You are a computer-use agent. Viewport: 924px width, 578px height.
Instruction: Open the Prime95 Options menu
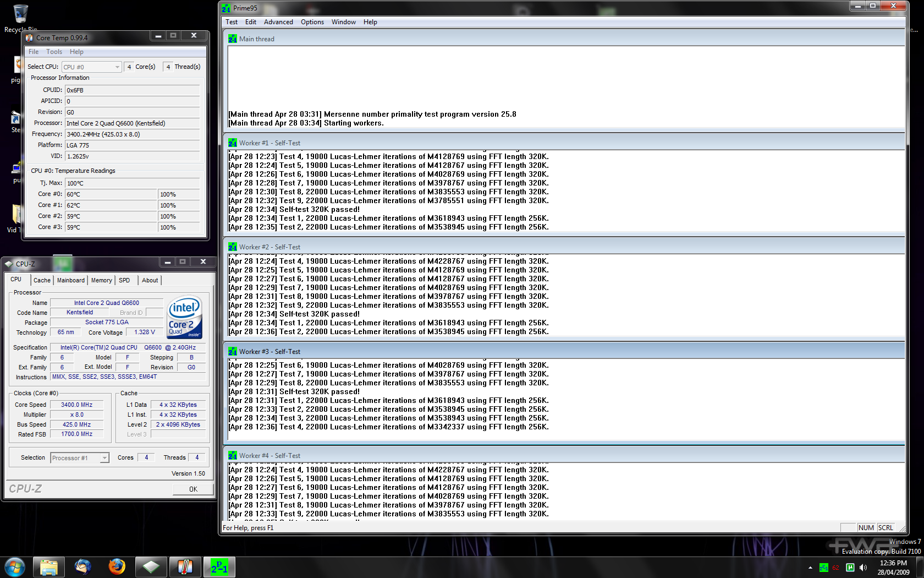point(312,22)
